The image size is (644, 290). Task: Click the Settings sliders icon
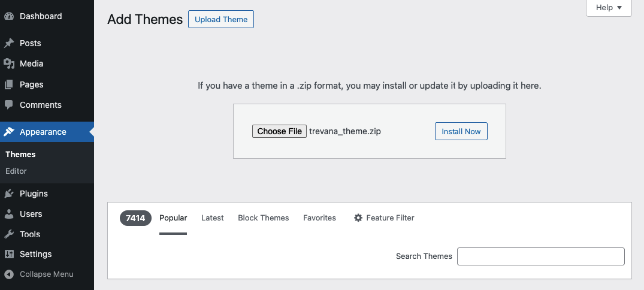pos(9,254)
